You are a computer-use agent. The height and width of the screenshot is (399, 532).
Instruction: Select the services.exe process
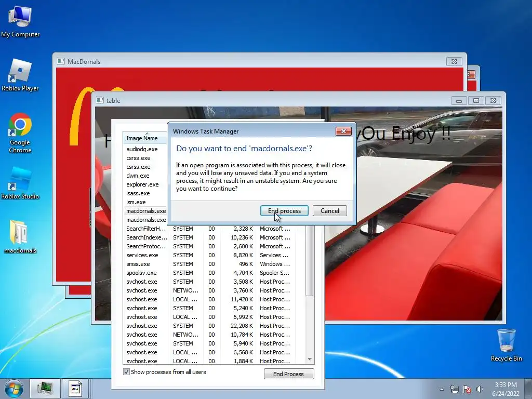(214, 255)
